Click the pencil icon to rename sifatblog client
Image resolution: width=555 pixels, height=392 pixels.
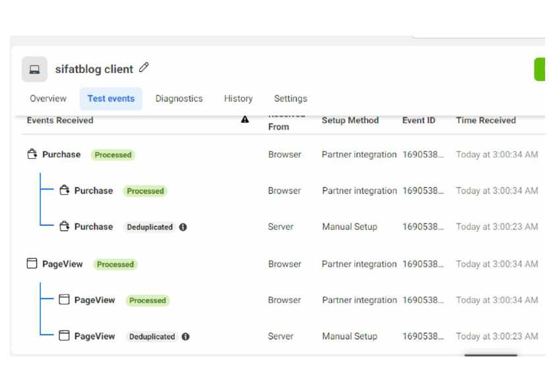tap(144, 68)
